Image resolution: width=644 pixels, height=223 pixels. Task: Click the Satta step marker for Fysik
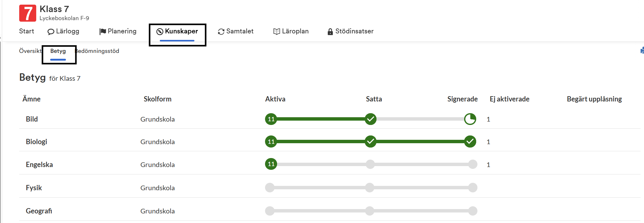pos(370,187)
